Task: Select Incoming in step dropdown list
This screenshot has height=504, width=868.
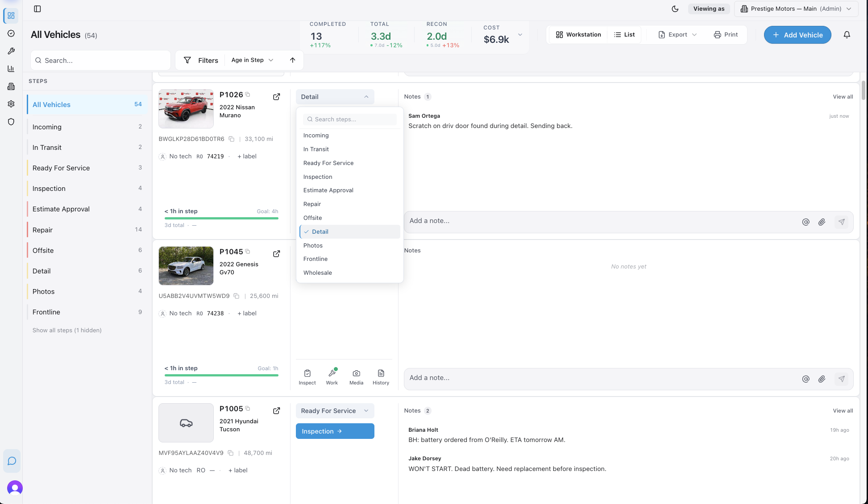Action: (350, 136)
